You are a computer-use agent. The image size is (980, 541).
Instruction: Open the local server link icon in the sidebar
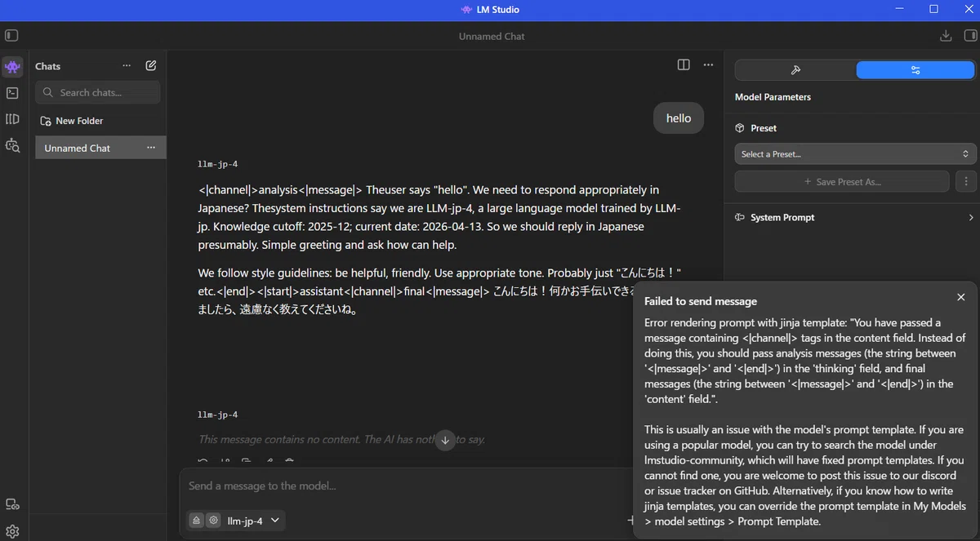[12, 504]
